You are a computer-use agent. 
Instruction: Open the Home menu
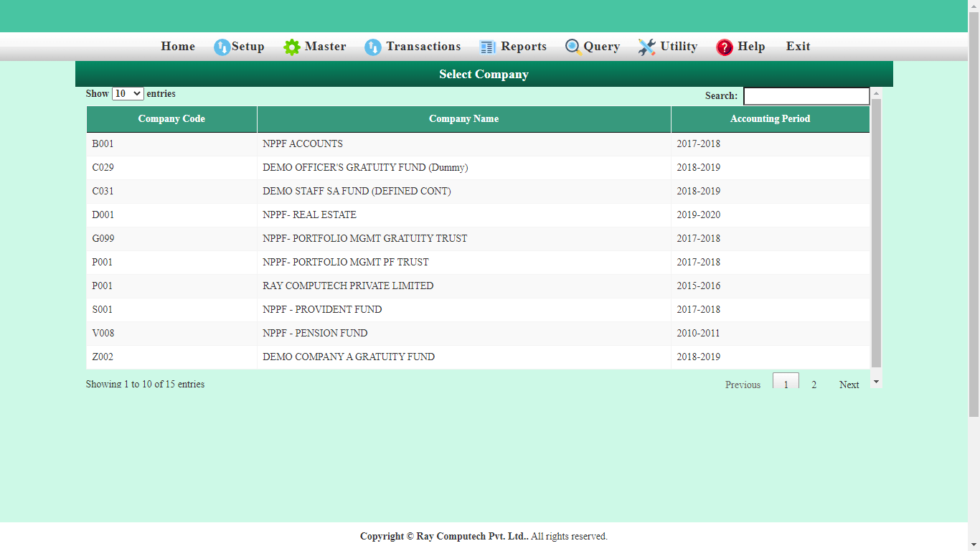[x=178, y=47]
